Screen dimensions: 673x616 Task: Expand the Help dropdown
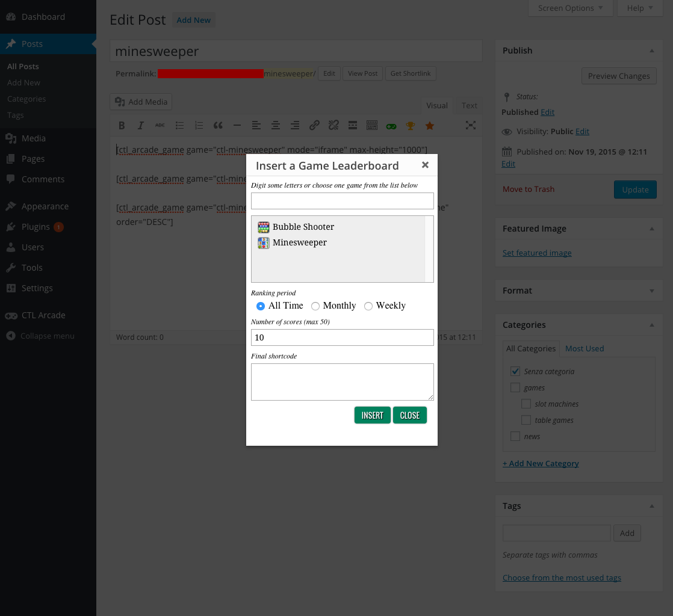(639, 8)
